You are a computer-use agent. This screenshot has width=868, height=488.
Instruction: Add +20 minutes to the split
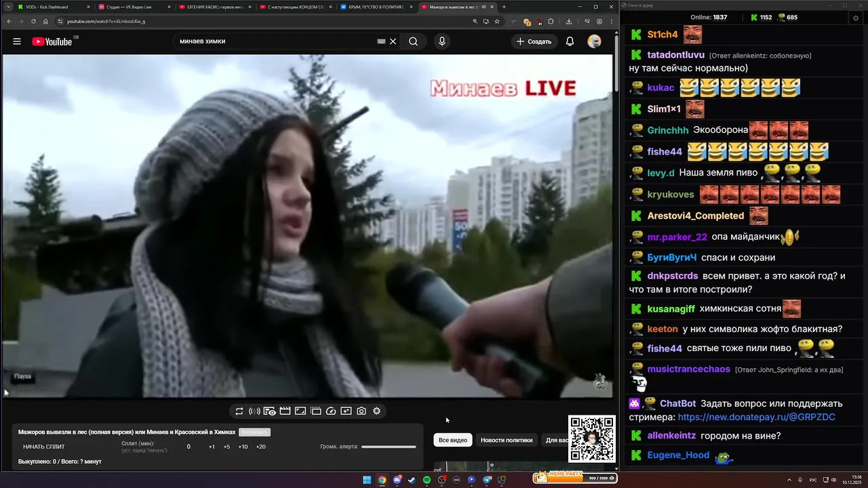pyautogui.click(x=260, y=447)
